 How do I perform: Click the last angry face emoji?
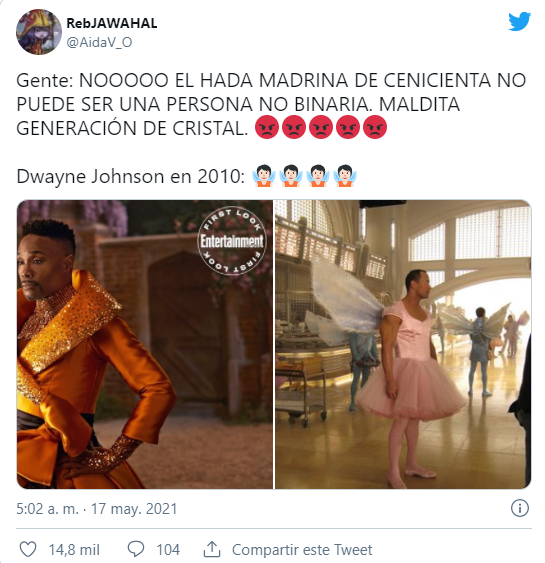(375, 127)
